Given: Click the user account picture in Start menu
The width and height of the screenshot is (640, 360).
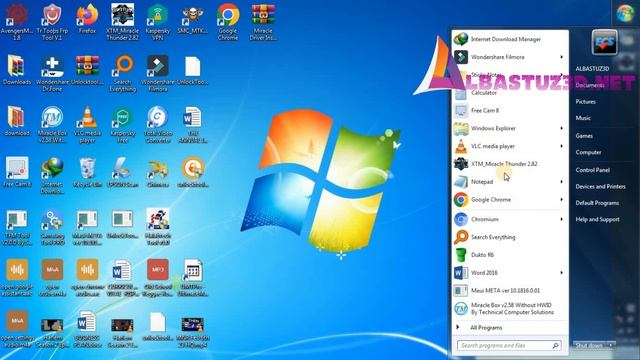Looking at the screenshot, I should point(604,42).
